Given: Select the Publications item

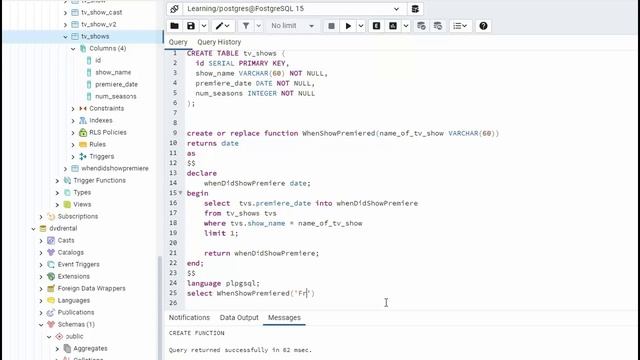Looking at the screenshot, I should (76, 312).
